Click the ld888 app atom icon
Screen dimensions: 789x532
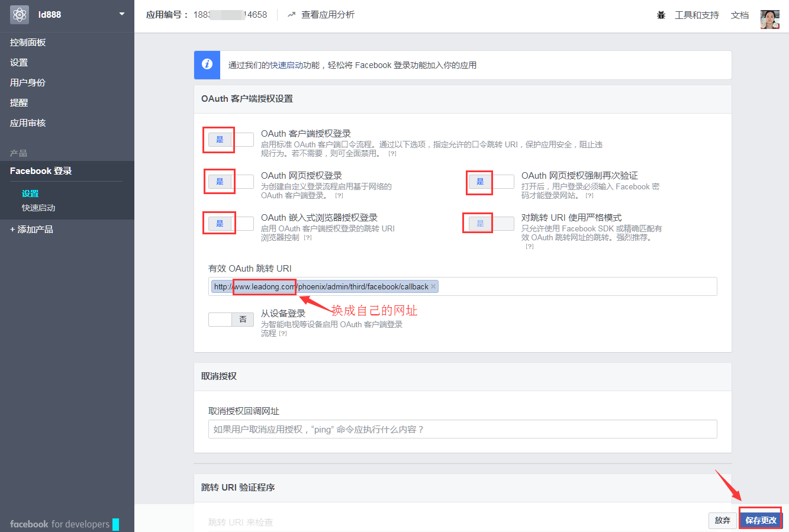(x=20, y=15)
